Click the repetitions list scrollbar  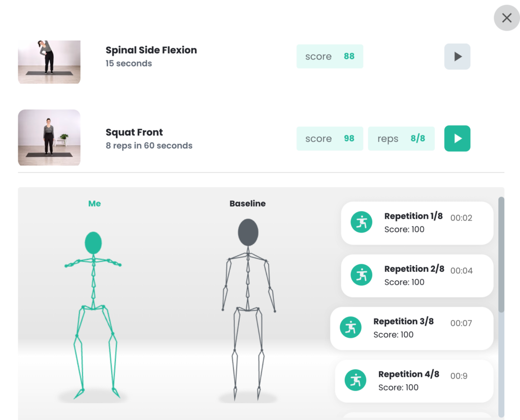click(501, 255)
